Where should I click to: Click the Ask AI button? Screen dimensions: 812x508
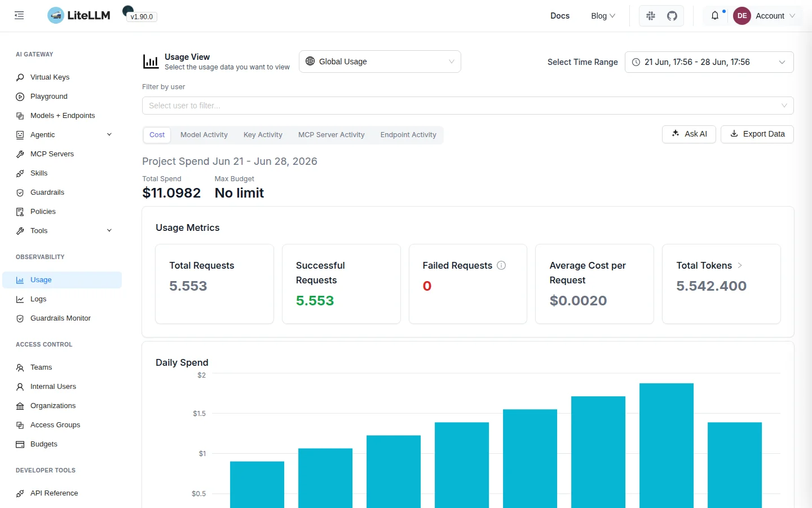coord(689,134)
